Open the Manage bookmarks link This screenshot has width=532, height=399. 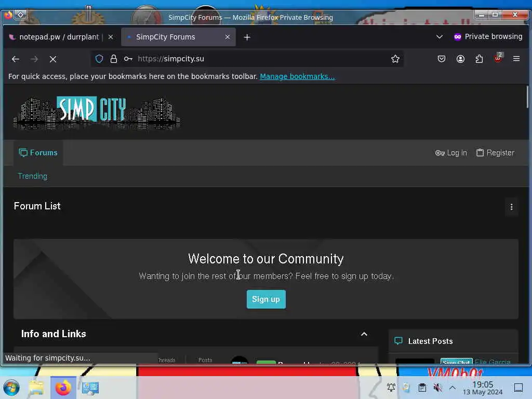[297, 77]
